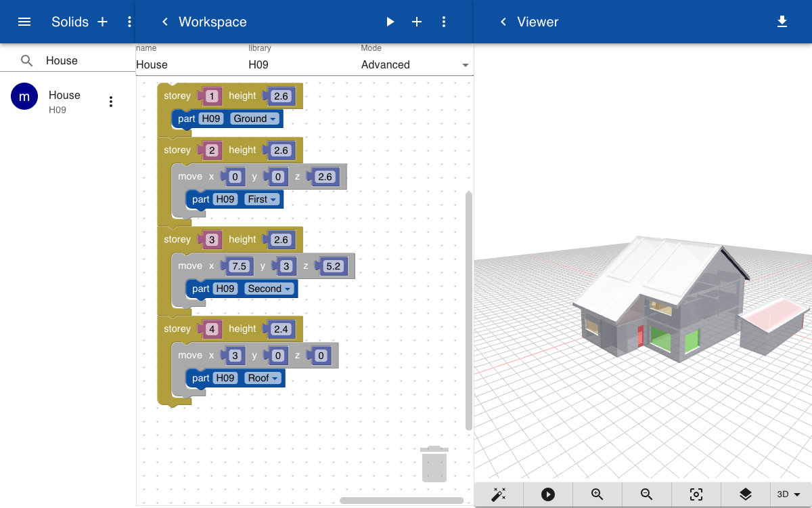Viewport: 812px width, 508px height.
Task: Open the Second part dropdown
Action: click(x=269, y=289)
